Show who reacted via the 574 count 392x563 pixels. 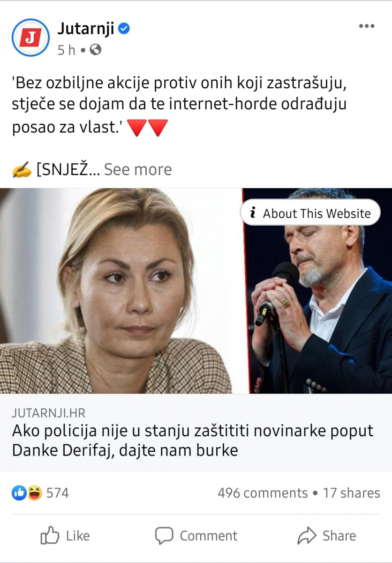(x=57, y=493)
